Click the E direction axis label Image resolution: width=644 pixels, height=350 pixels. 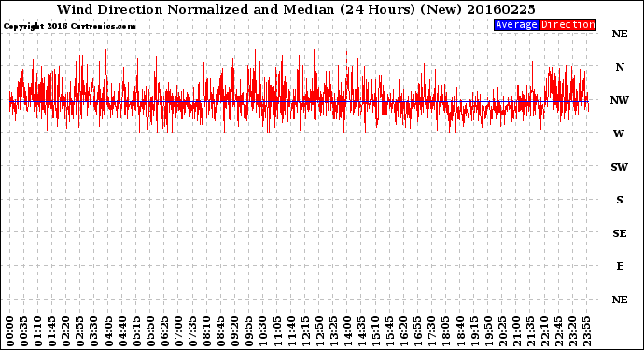(620, 266)
